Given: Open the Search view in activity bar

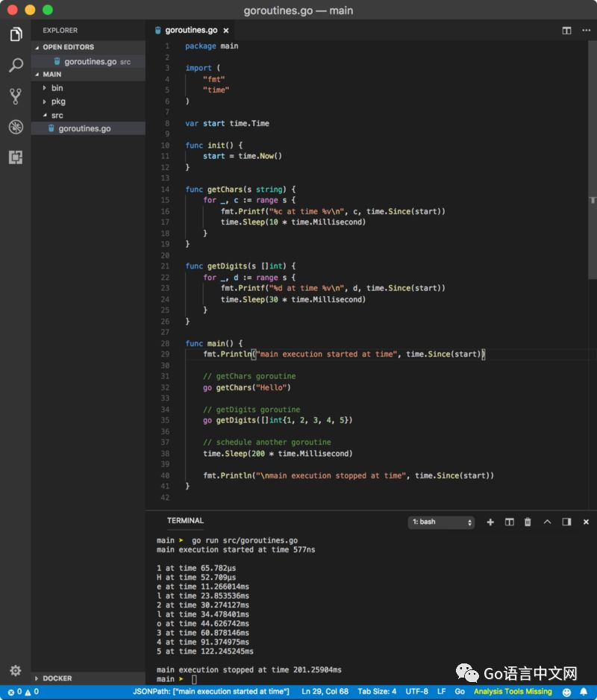Looking at the screenshot, I should 16,65.
